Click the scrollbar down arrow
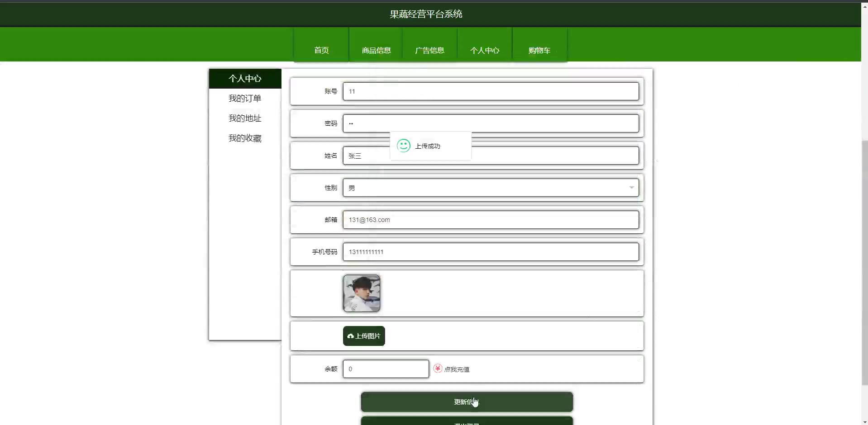 click(865, 421)
